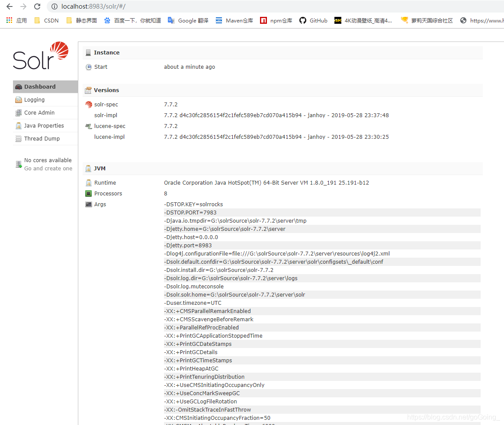
Task: Open the Core Admin menu item
Action: 45,113
